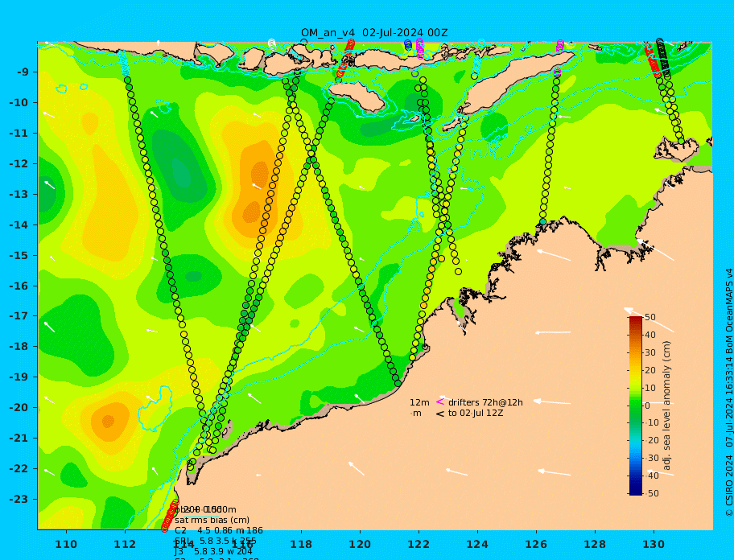Click the latitude axis label -17

pyautogui.click(x=19, y=315)
